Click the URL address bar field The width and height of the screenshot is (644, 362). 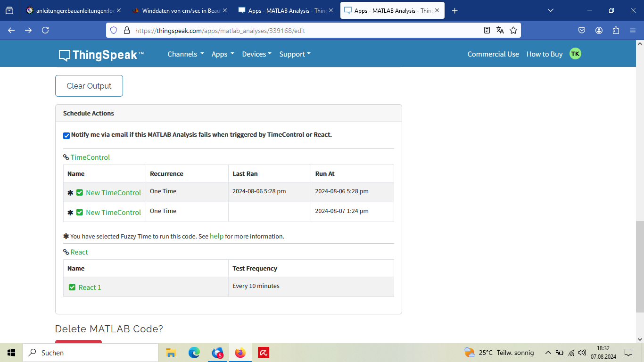302,30
